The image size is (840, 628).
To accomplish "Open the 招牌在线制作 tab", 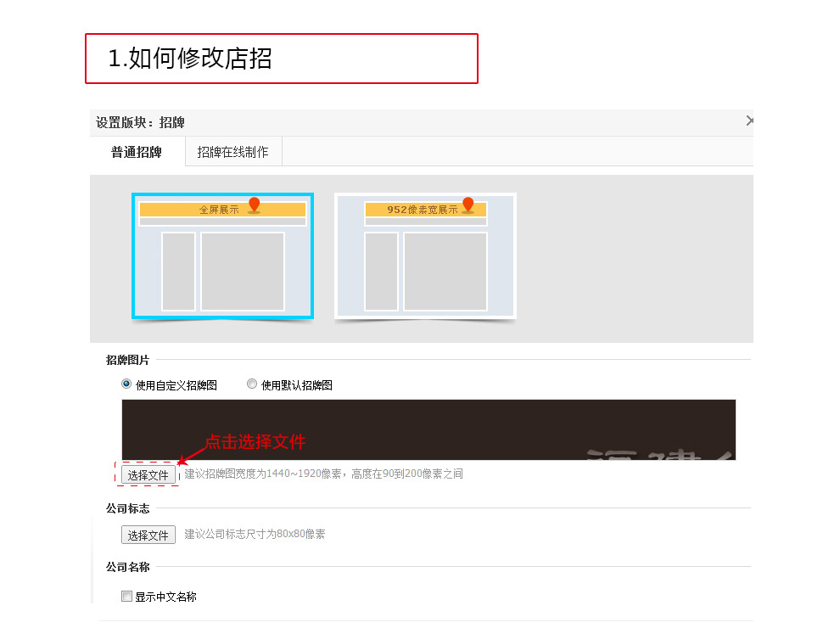I will tap(233, 152).
